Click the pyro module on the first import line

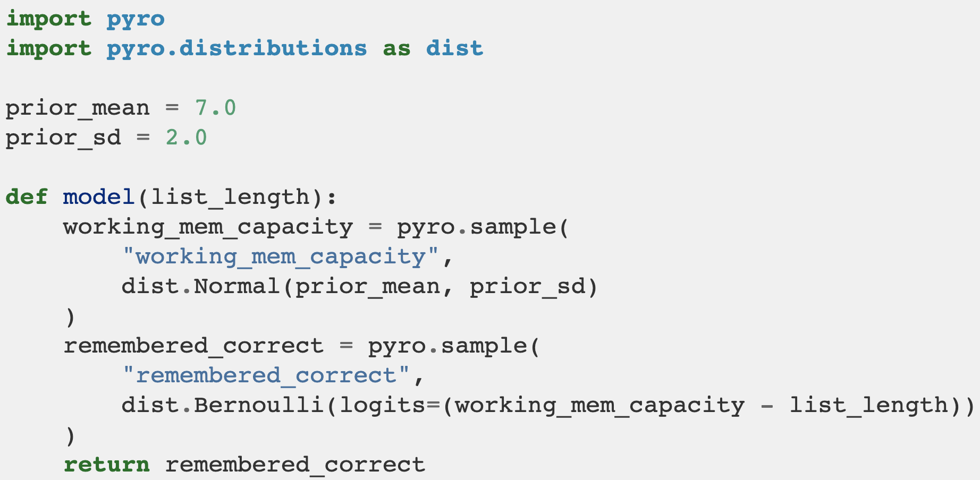(x=136, y=19)
